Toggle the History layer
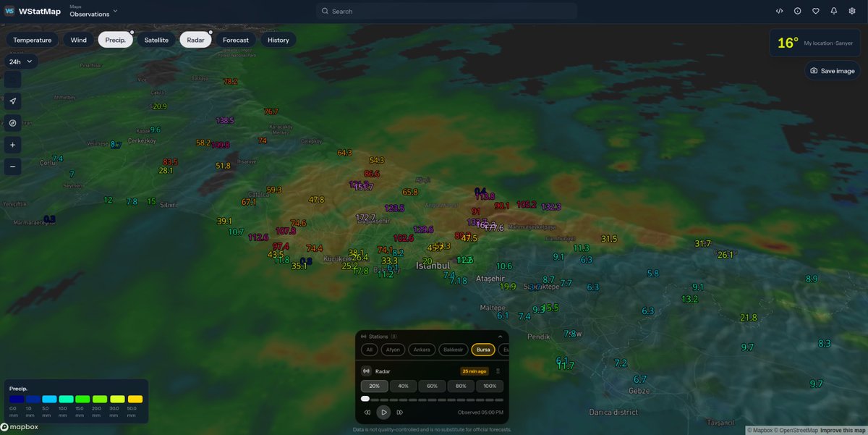 pos(278,40)
